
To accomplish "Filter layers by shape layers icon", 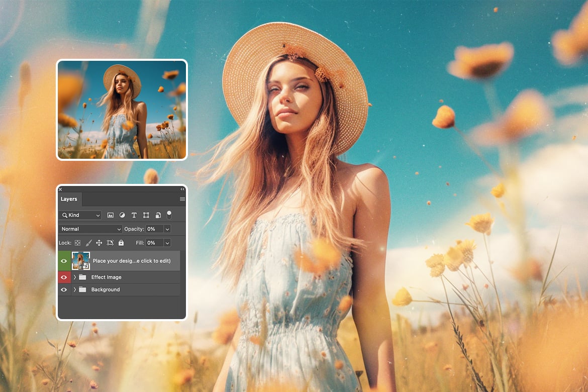I will click(146, 215).
